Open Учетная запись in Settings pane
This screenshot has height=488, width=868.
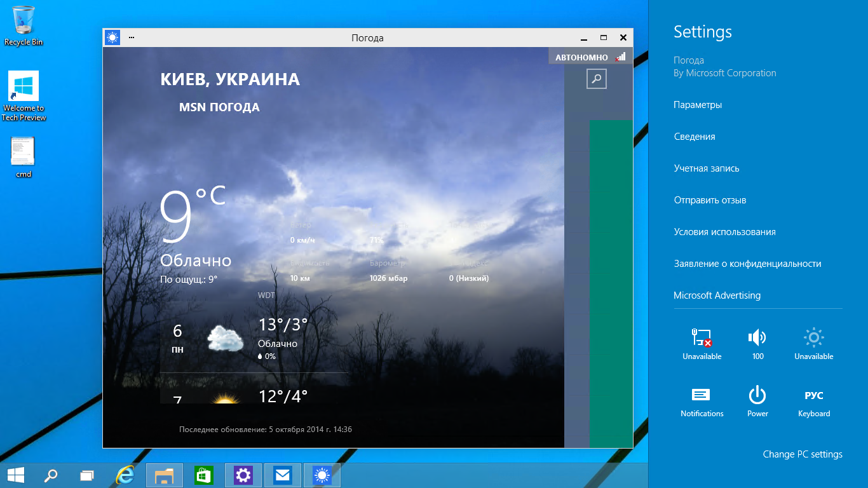707,168
